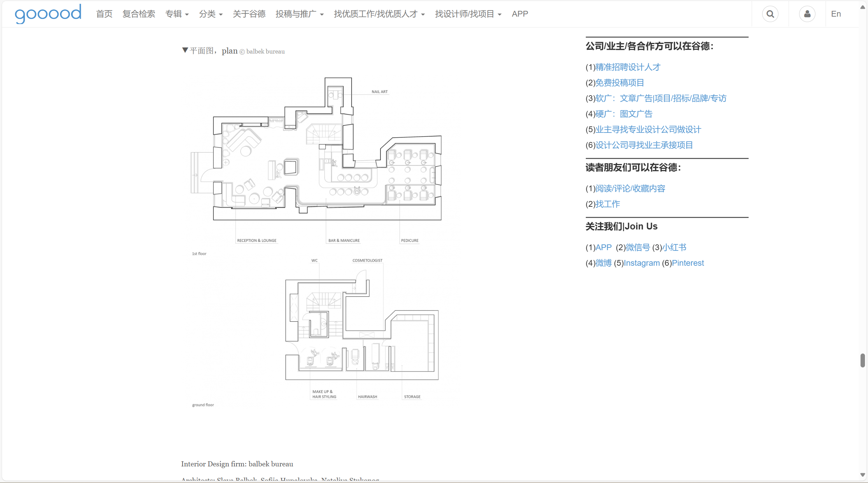868x483 pixels.
Task: Open 精准招聘设计人才 link
Action: [628, 67]
